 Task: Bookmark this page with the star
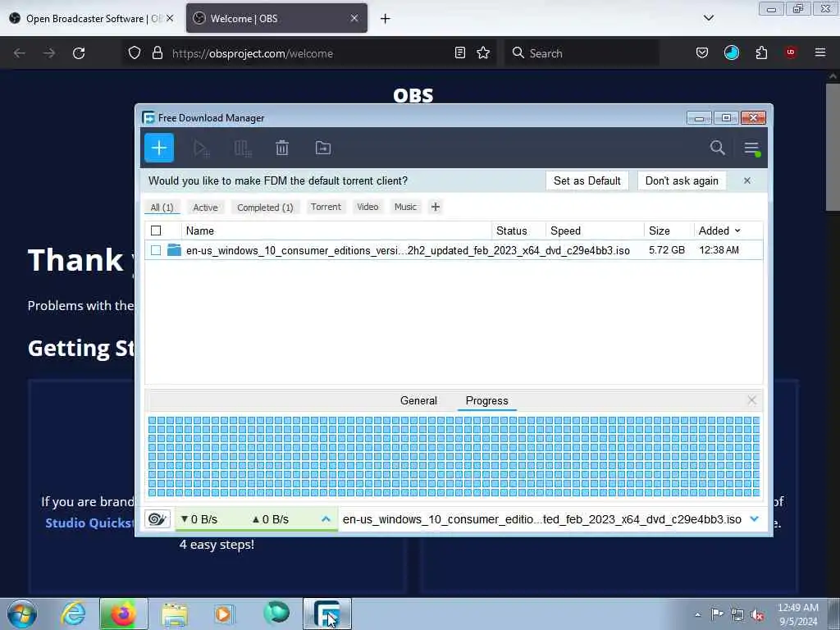(x=482, y=52)
